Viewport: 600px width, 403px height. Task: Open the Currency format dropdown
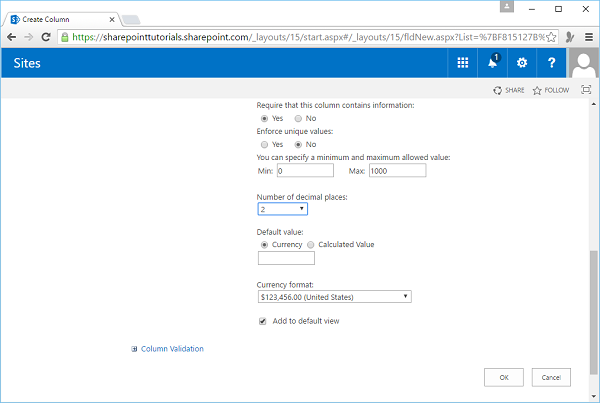coord(334,296)
